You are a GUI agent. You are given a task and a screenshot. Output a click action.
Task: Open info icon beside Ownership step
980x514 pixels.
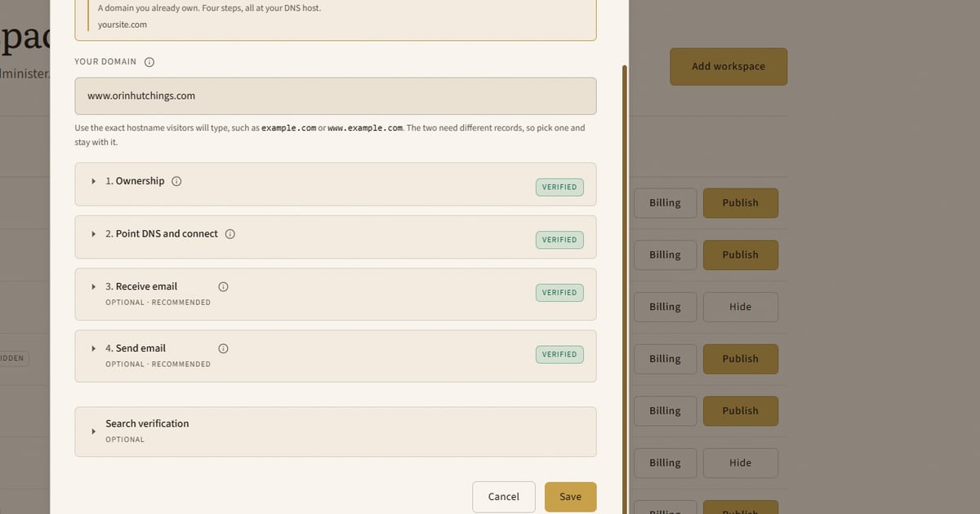pos(176,181)
